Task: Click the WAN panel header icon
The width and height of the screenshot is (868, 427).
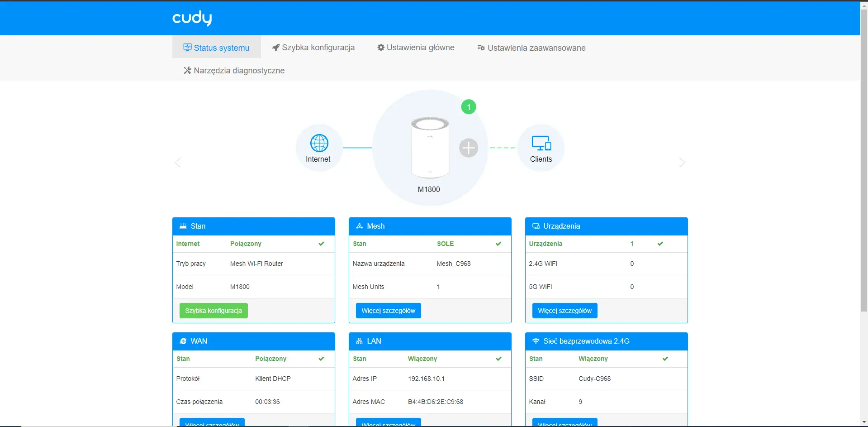Action: [x=183, y=341]
